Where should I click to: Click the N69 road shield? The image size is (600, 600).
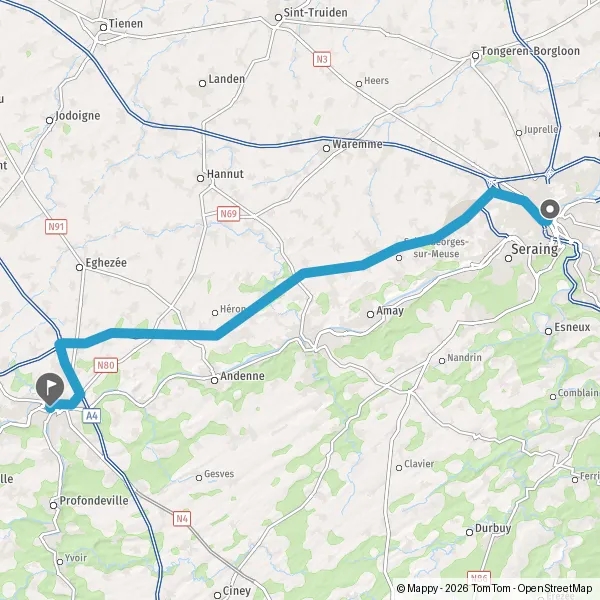pyautogui.click(x=228, y=214)
